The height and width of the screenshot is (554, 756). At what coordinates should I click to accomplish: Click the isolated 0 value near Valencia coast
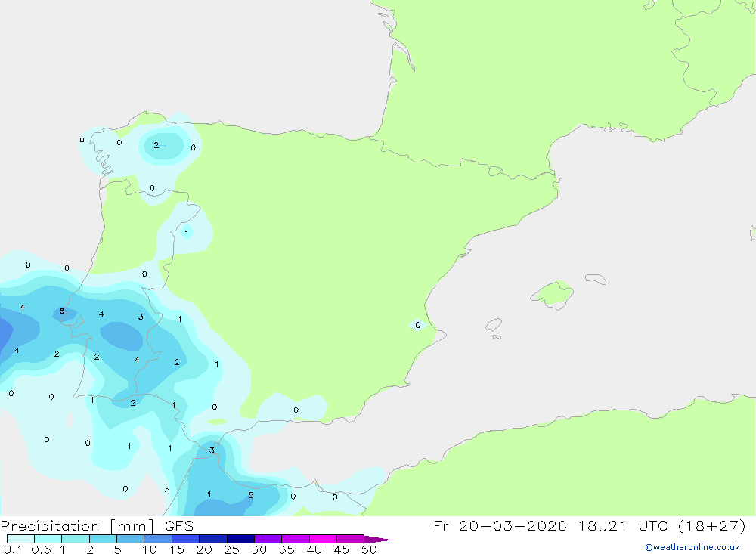[417, 325]
